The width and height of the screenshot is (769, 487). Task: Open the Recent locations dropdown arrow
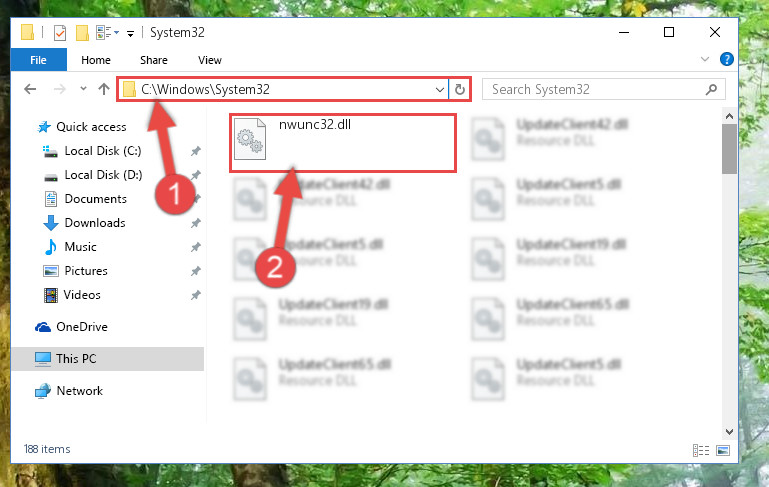click(83, 89)
